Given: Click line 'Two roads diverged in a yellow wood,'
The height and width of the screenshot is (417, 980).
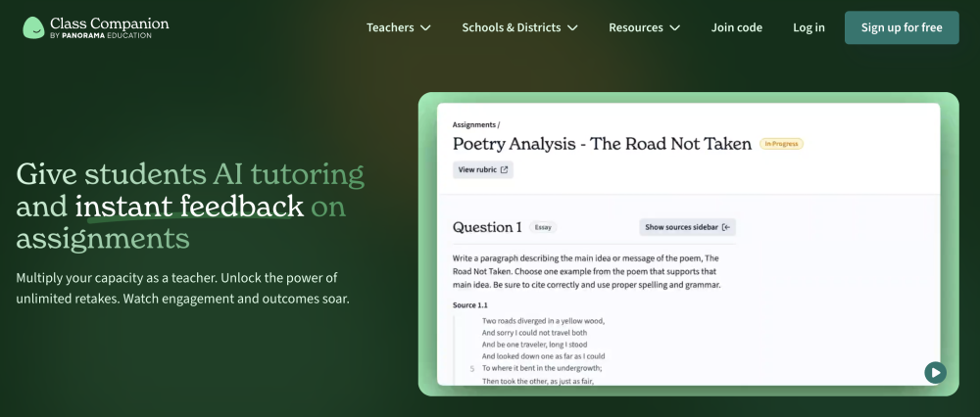Looking at the screenshot, I should (543, 321).
